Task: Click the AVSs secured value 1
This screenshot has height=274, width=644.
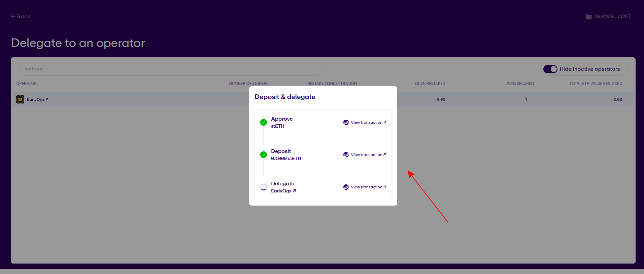Action: [526, 99]
